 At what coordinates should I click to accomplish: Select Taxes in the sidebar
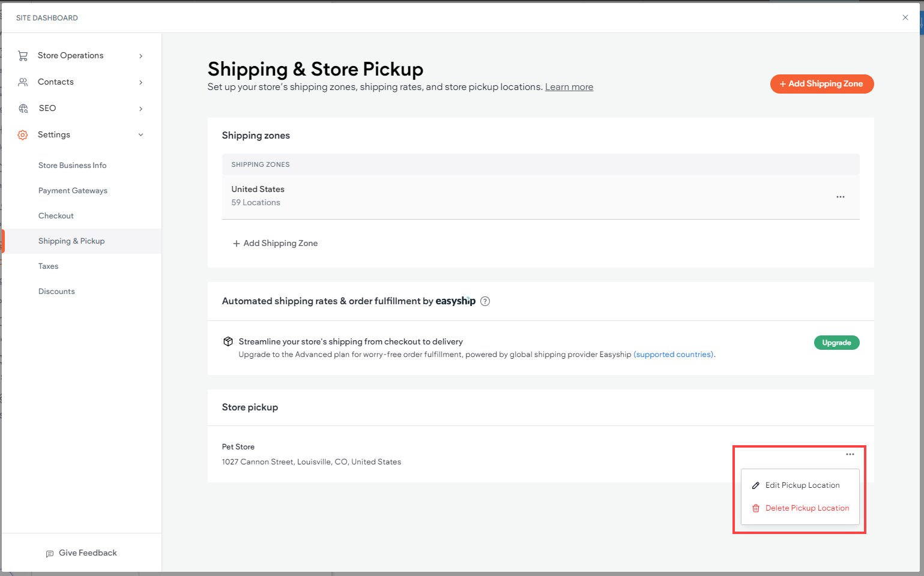click(x=48, y=266)
